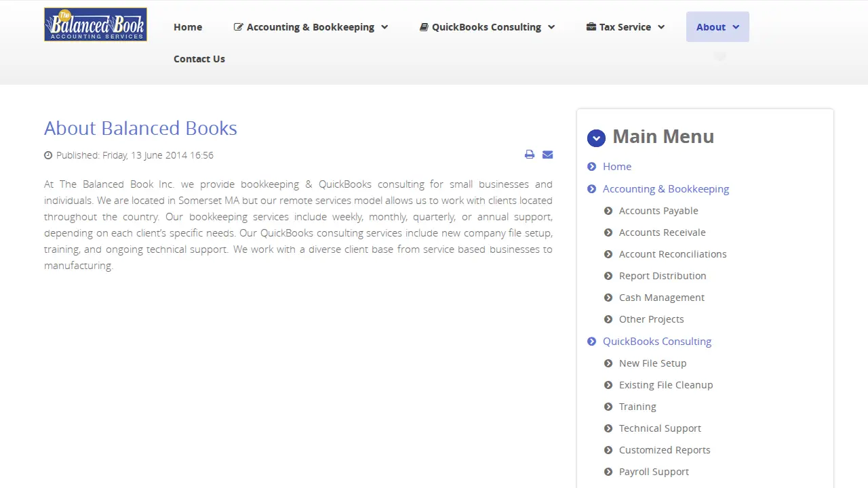This screenshot has width=868, height=488.
Task: Click the arrow bullet beside Training
Action: pyautogui.click(x=608, y=407)
